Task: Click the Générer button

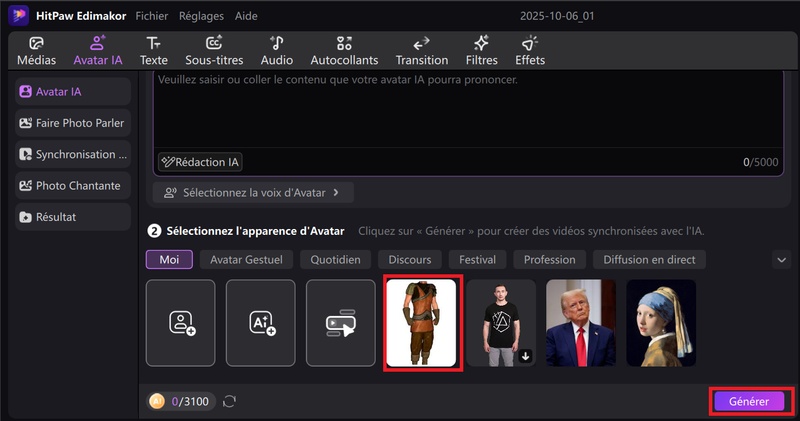Action: click(x=755, y=401)
